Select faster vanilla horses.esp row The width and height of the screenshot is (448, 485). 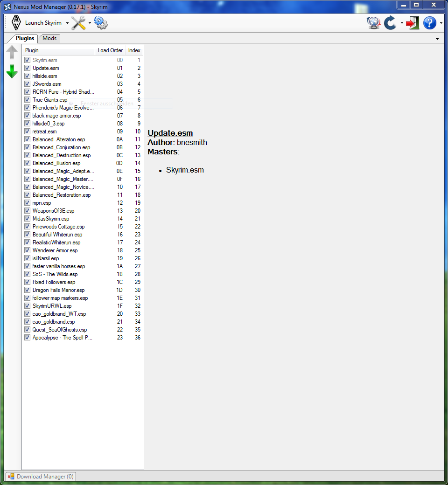coord(83,266)
